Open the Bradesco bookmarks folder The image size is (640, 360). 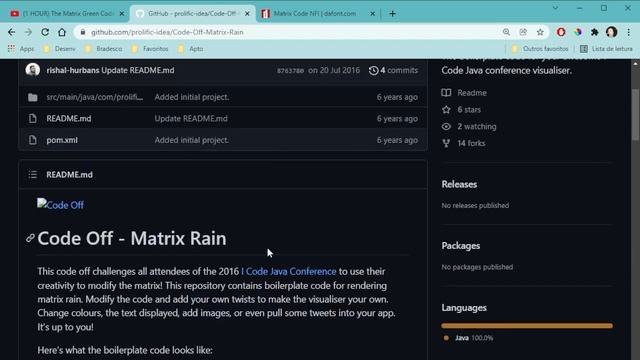coord(103,49)
